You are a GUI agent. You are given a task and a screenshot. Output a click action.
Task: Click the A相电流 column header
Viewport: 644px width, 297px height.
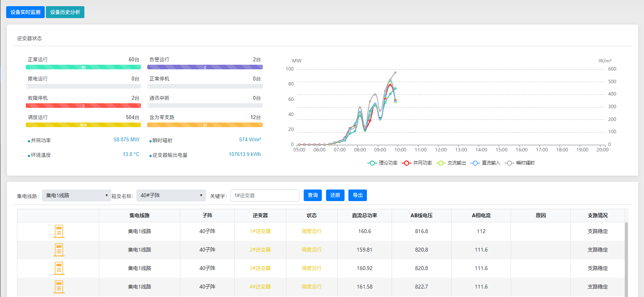[x=481, y=215]
